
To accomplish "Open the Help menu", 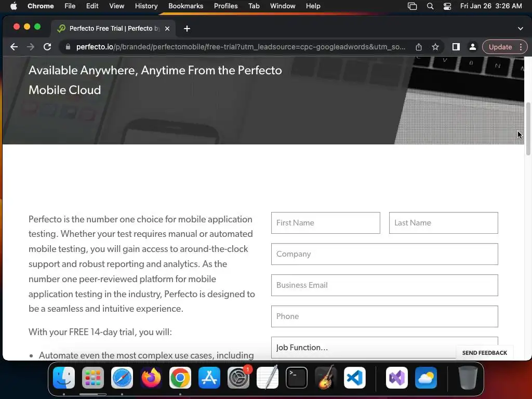I will click(x=313, y=6).
